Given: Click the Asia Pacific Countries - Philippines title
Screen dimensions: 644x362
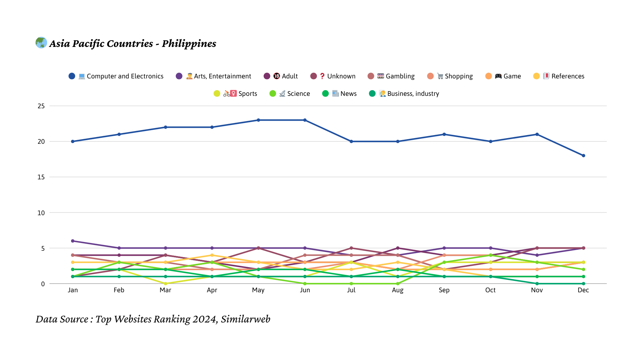Looking at the screenshot, I should pyautogui.click(x=132, y=44).
